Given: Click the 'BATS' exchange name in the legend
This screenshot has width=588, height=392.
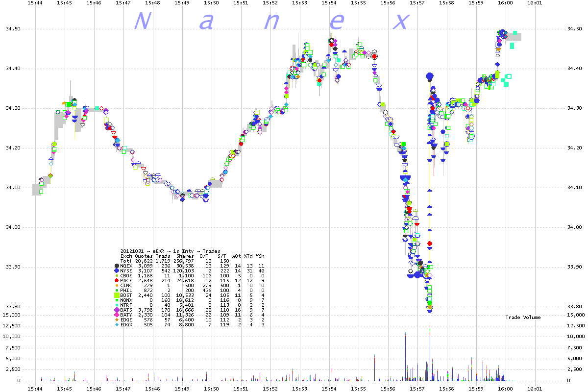Looking at the screenshot, I should click(x=126, y=310).
